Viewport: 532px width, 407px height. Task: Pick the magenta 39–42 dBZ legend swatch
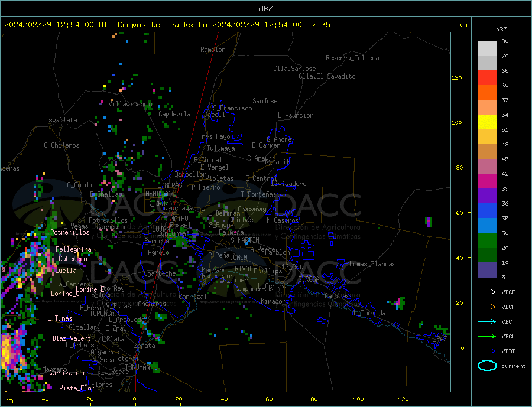487,181
